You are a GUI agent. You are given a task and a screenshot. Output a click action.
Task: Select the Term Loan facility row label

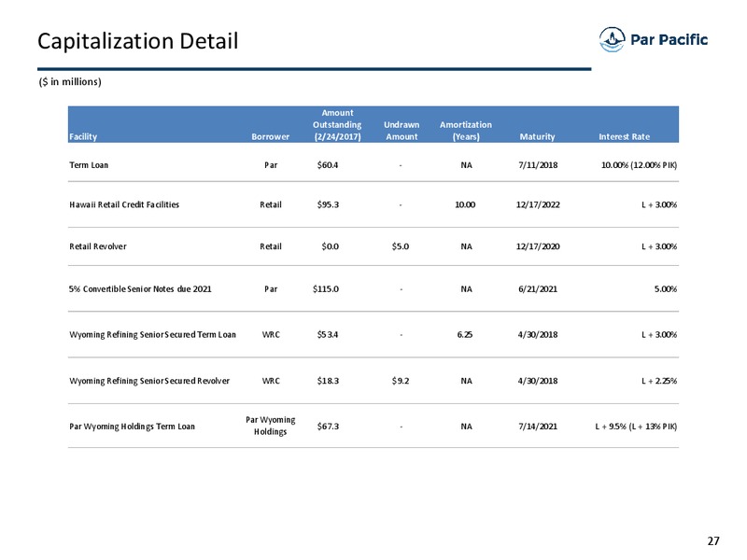pyautogui.click(x=89, y=165)
